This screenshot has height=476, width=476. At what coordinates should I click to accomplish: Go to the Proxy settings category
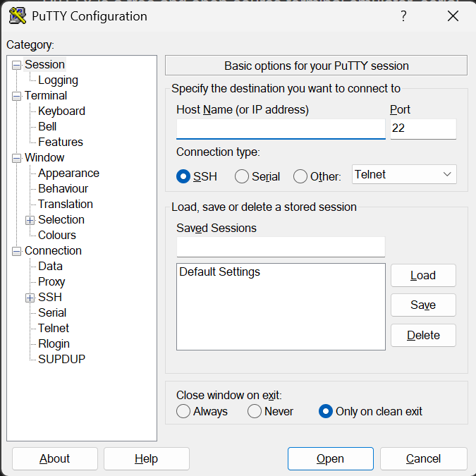click(51, 281)
